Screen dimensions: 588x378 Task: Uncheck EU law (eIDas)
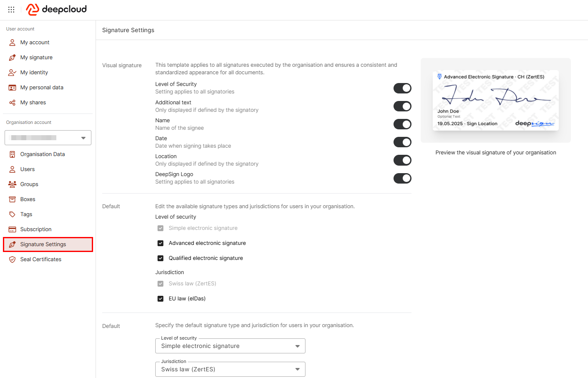(x=160, y=299)
